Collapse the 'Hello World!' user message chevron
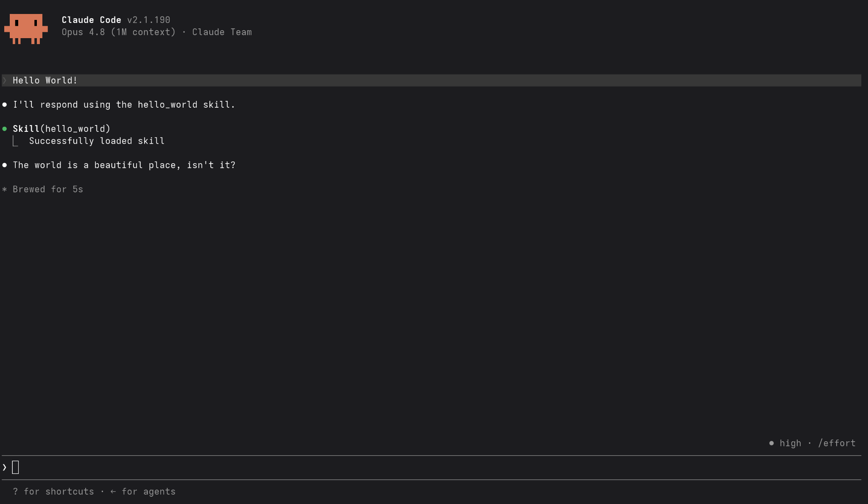This screenshot has width=868, height=504. click(x=5, y=81)
